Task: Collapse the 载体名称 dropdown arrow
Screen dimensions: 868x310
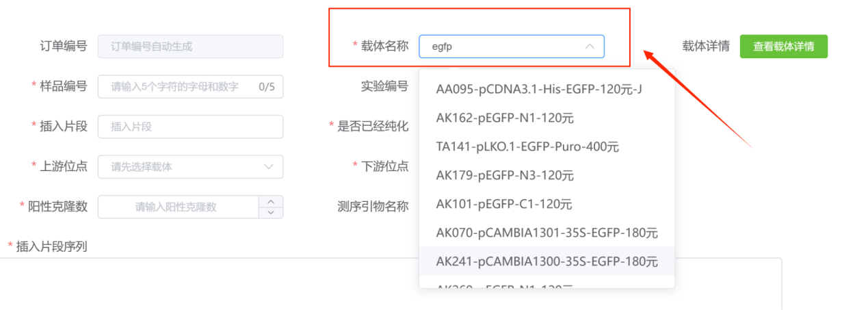Action: click(590, 47)
